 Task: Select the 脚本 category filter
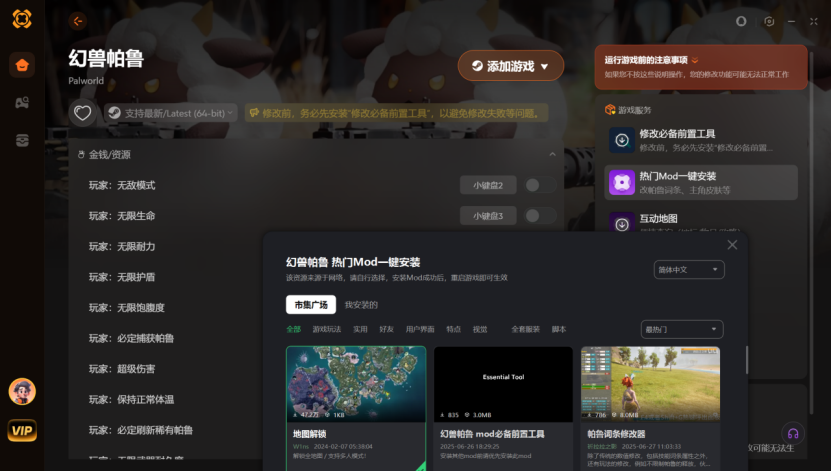pyautogui.click(x=559, y=330)
